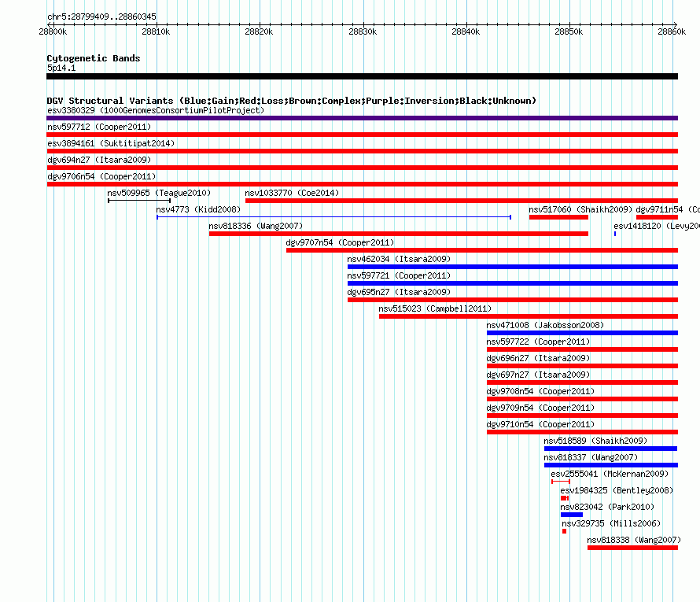700x602 pixels.
Task: Click the 28830k ruler position
Action: coord(363,31)
